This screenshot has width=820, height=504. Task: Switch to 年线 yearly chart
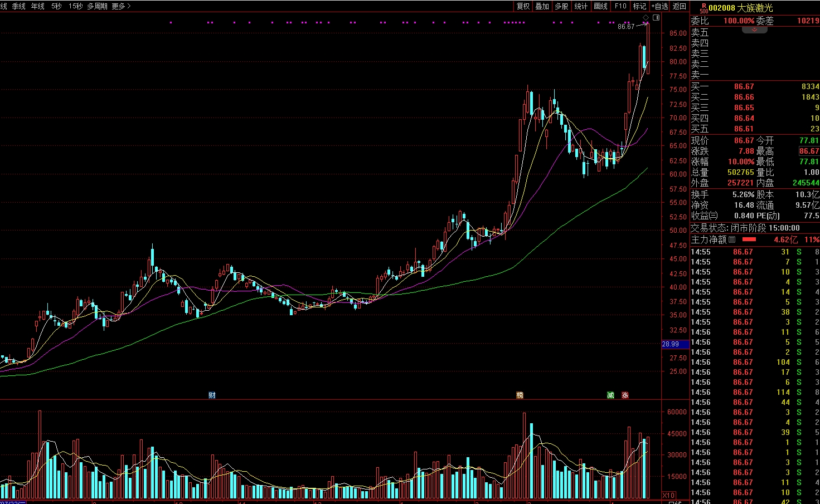[x=38, y=6]
